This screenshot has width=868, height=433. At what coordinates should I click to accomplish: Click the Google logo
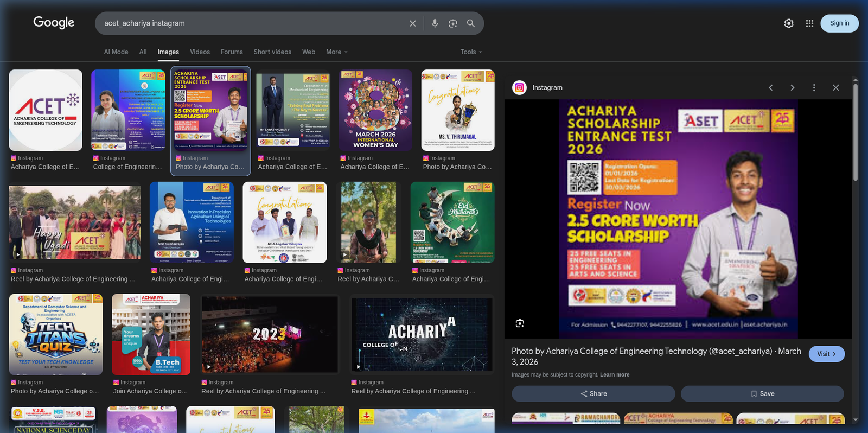pos(54,22)
